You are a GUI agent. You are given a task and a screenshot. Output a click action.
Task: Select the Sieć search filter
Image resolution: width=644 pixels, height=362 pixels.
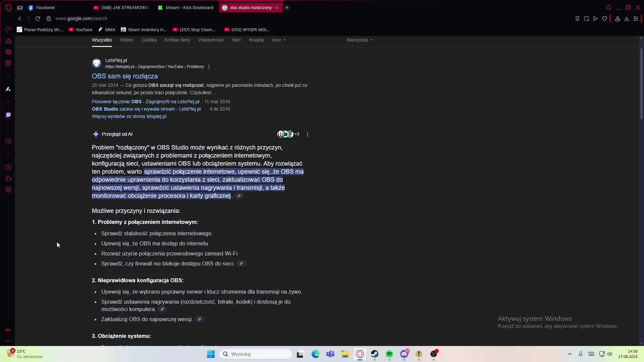point(236,40)
